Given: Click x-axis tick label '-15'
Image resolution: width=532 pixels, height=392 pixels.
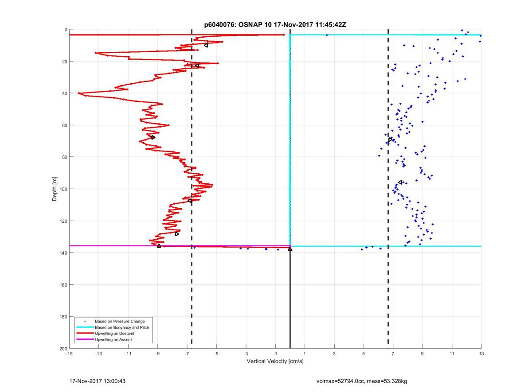Looking at the screenshot, I should (69, 353).
